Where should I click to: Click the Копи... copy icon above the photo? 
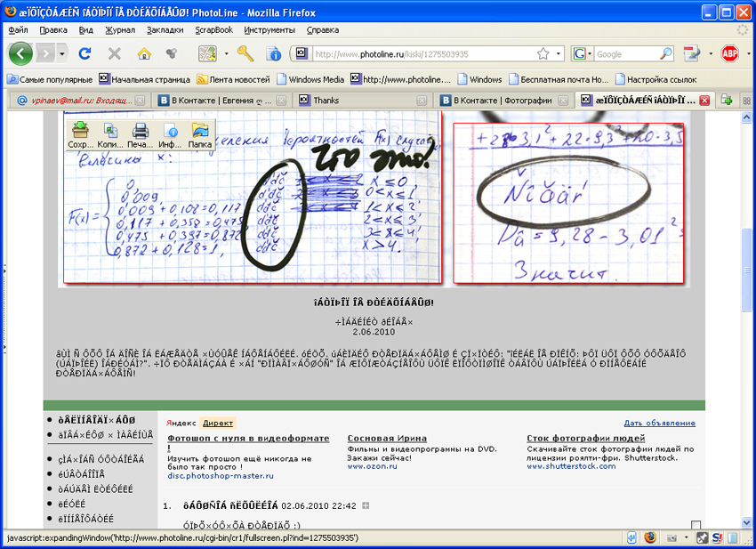[x=110, y=134]
